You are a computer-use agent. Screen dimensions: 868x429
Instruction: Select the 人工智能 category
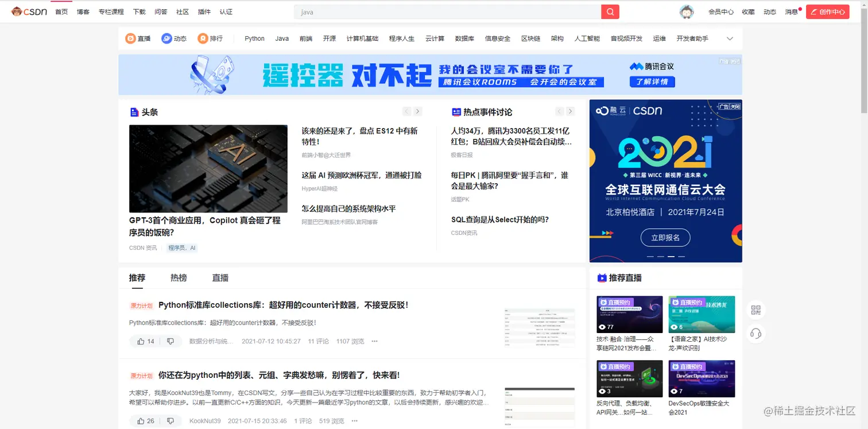point(587,38)
